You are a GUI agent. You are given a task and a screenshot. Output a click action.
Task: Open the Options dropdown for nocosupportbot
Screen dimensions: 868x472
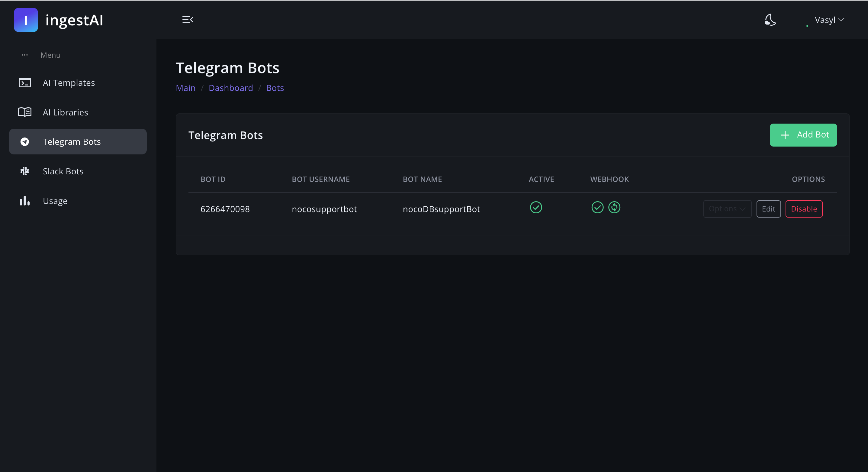727,209
